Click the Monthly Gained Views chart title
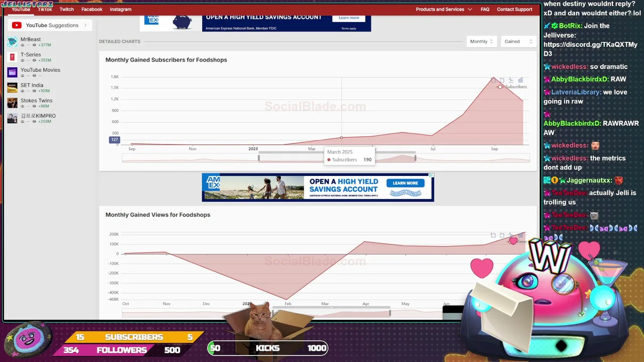The width and height of the screenshot is (644, 362). tap(157, 215)
